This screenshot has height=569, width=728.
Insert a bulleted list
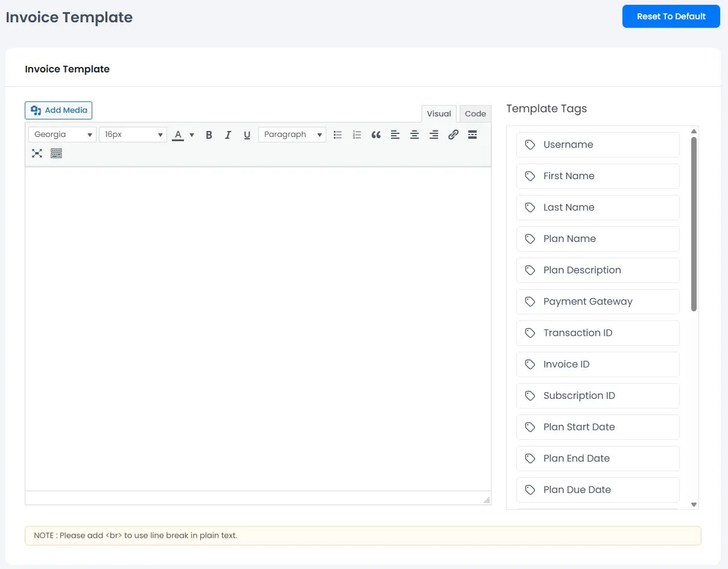338,134
